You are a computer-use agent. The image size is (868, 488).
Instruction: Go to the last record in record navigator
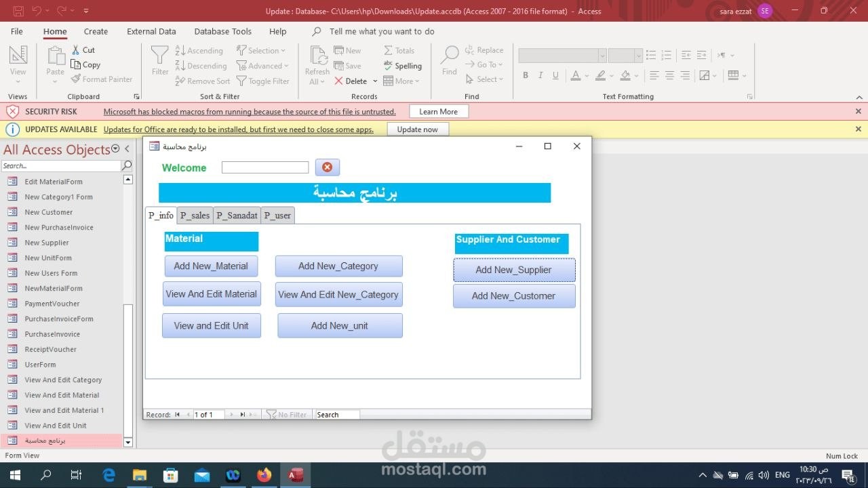pos(242,414)
